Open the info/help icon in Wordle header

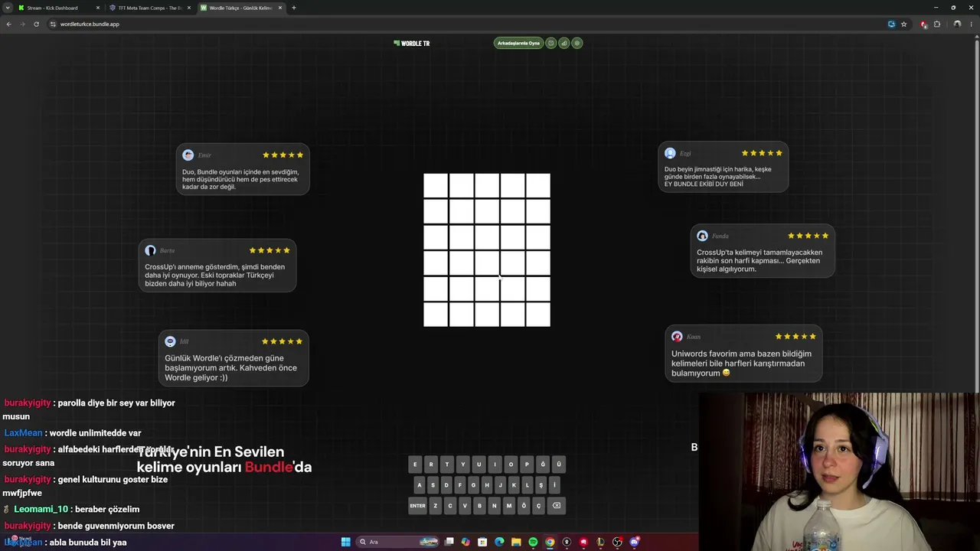[550, 43]
